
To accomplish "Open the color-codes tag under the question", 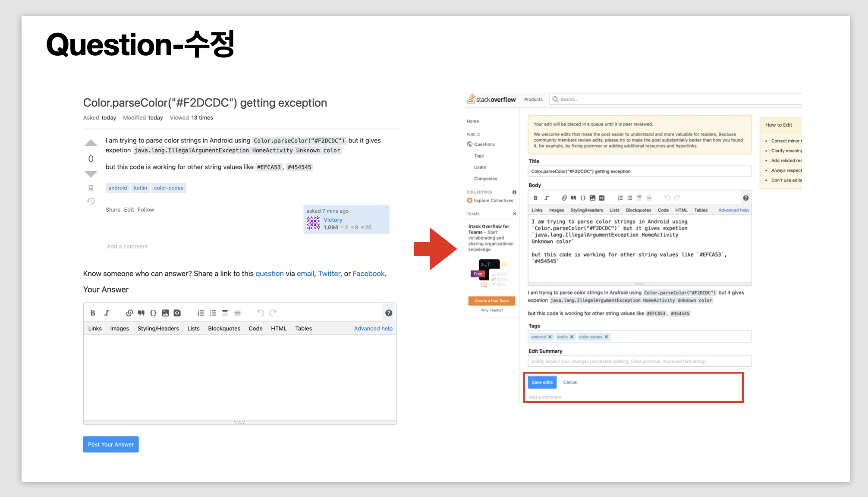I will tap(169, 188).
